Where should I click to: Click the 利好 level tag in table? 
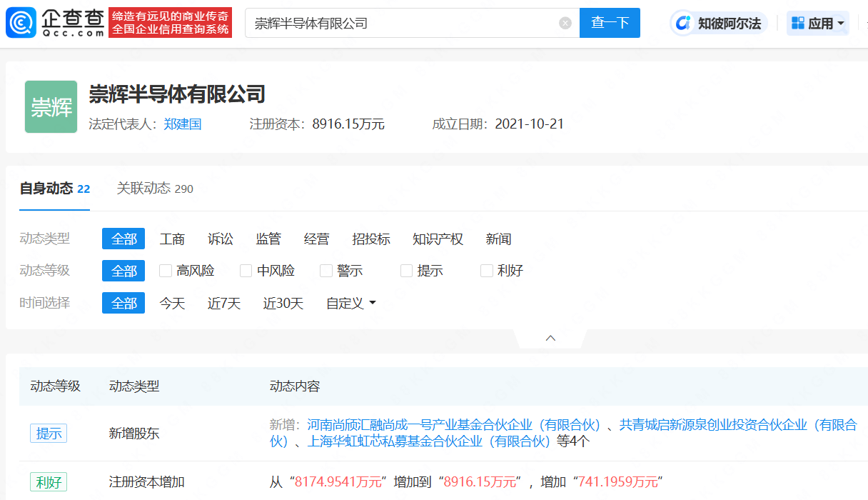[x=49, y=482]
